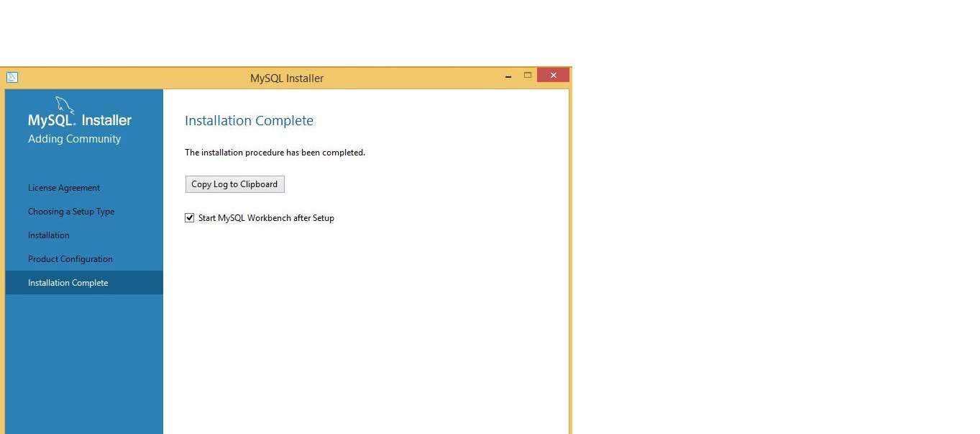
Task: Open the Installation step in sidebar
Action: (x=49, y=235)
